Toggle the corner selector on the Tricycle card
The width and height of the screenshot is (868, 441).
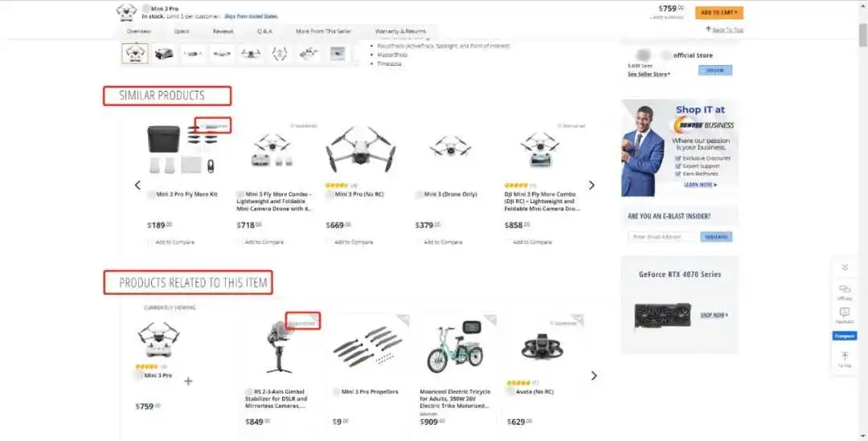[491, 319]
